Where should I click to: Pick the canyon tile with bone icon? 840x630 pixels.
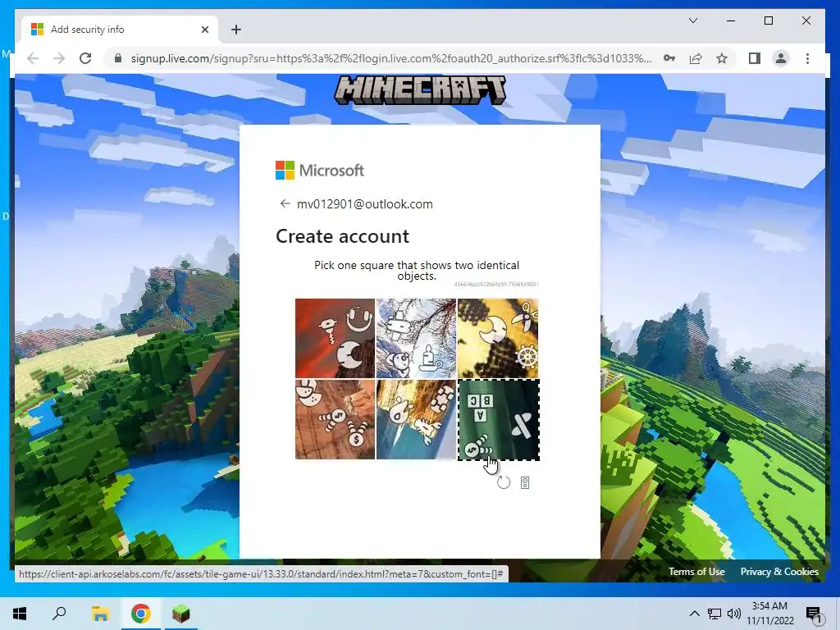(416, 419)
